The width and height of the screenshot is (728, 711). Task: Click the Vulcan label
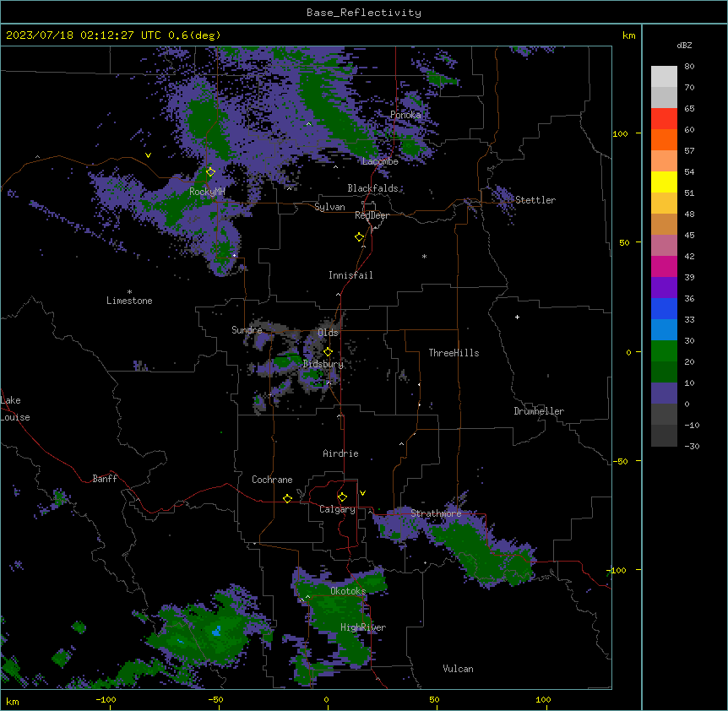pyautogui.click(x=458, y=669)
